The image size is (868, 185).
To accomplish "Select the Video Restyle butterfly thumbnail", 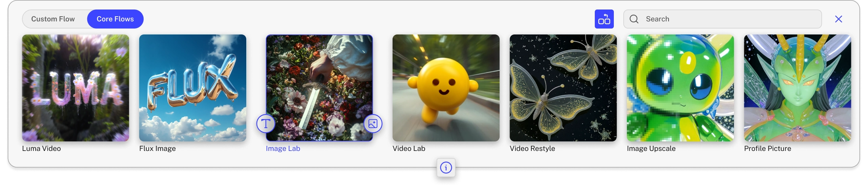I will (x=563, y=88).
